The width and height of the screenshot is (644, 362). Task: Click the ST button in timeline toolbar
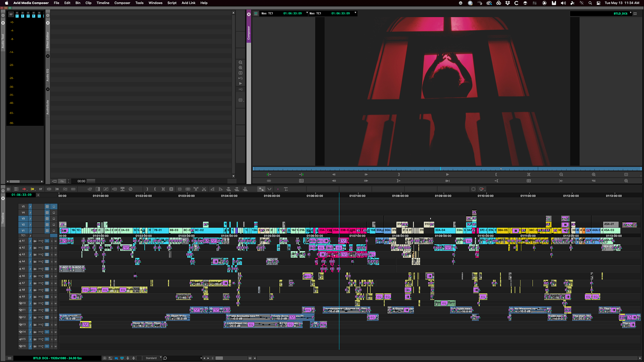tap(41, 189)
